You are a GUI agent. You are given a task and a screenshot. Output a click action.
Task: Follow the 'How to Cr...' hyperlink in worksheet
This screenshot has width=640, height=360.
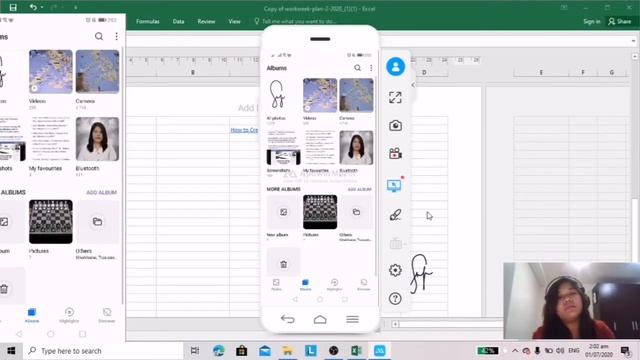pyautogui.click(x=244, y=130)
